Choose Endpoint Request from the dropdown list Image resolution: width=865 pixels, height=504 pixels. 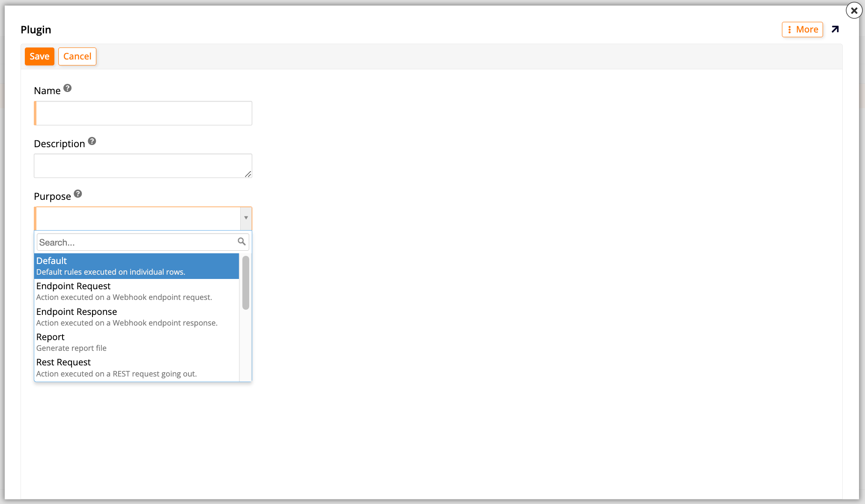tap(136, 291)
